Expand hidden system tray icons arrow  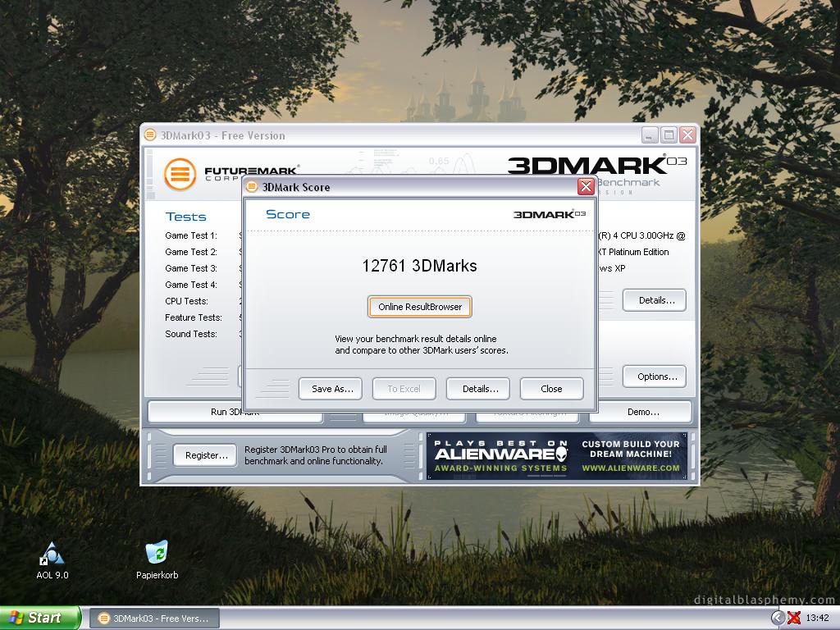click(778, 619)
